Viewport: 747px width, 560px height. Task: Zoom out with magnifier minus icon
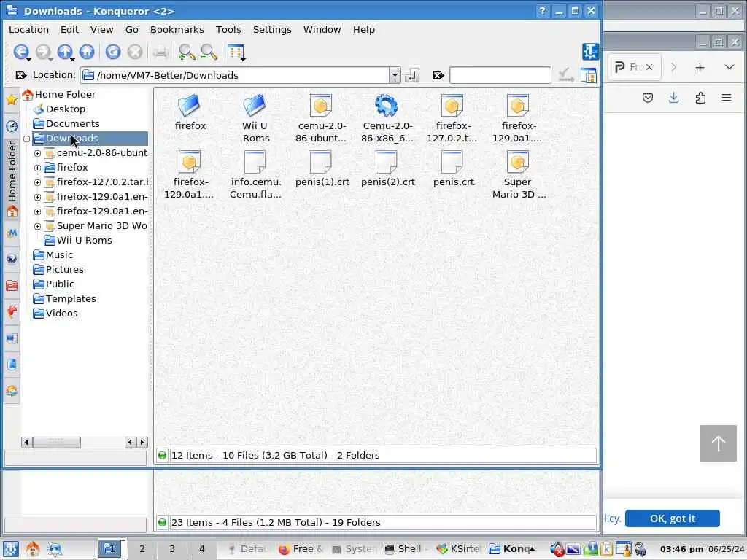[x=209, y=52]
